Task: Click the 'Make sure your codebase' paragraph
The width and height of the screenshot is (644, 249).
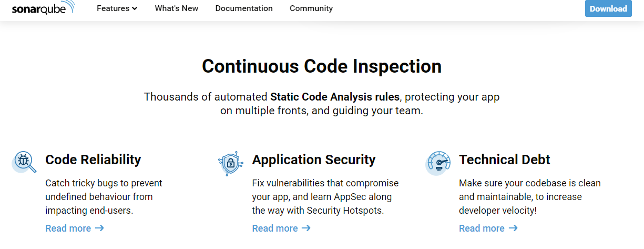Action: point(530,197)
